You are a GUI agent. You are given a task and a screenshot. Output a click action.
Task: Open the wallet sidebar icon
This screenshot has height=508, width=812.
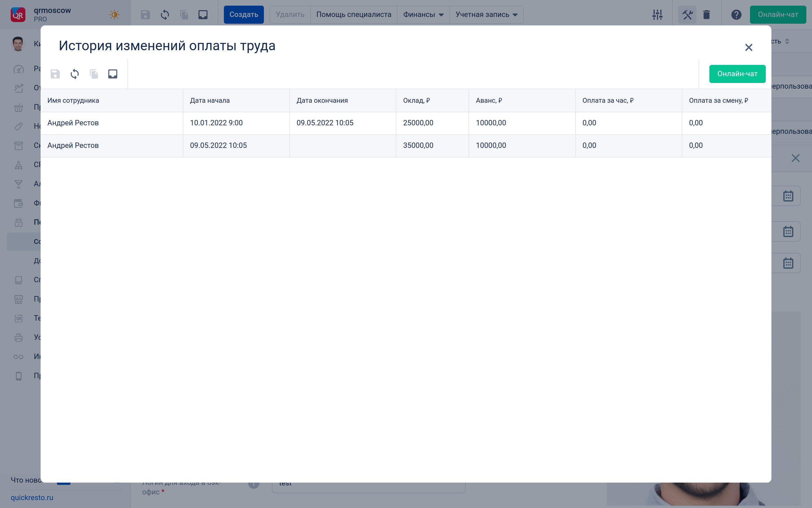(x=18, y=203)
